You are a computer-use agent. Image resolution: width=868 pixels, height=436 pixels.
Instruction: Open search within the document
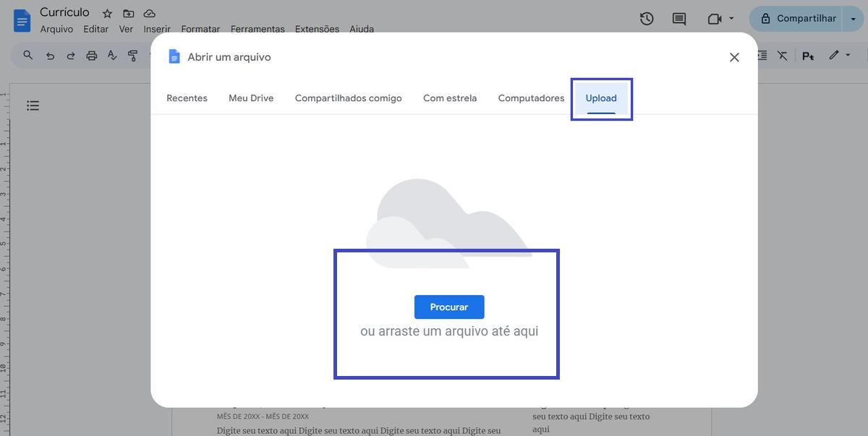(x=27, y=55)
